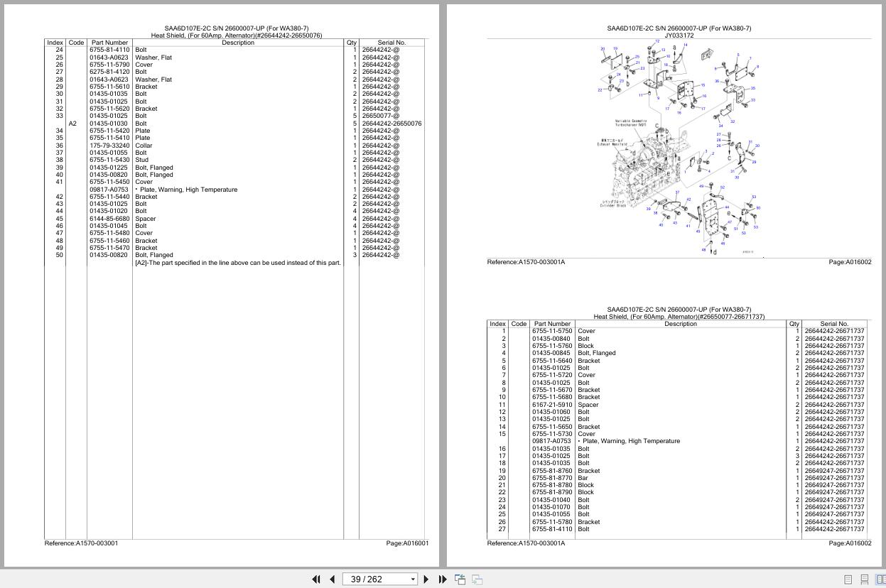Click the go-back view icon
The height and width of the screenshot is (588, 886).
pos(460,579)
